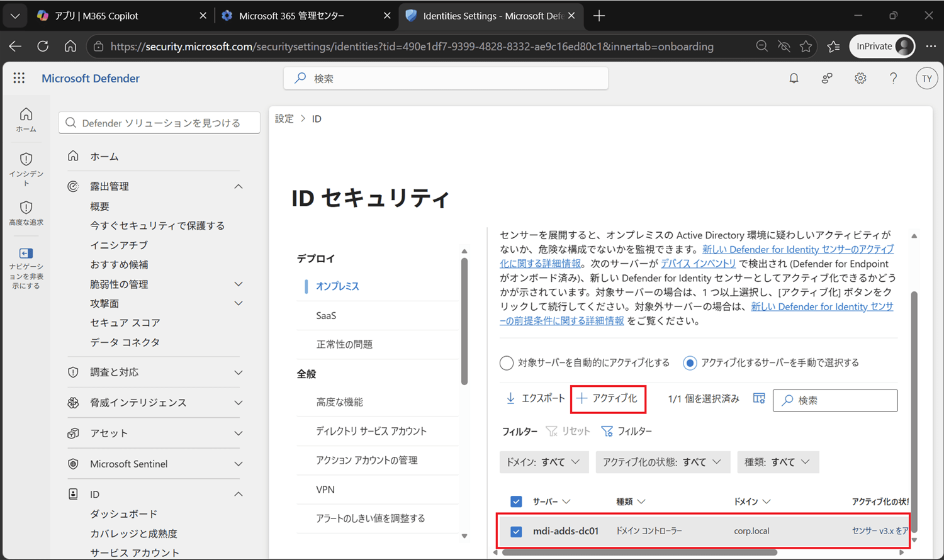This screenshot has width=944, height=560.
Task: Open a new browser tab
Action: tap(599, 16)
